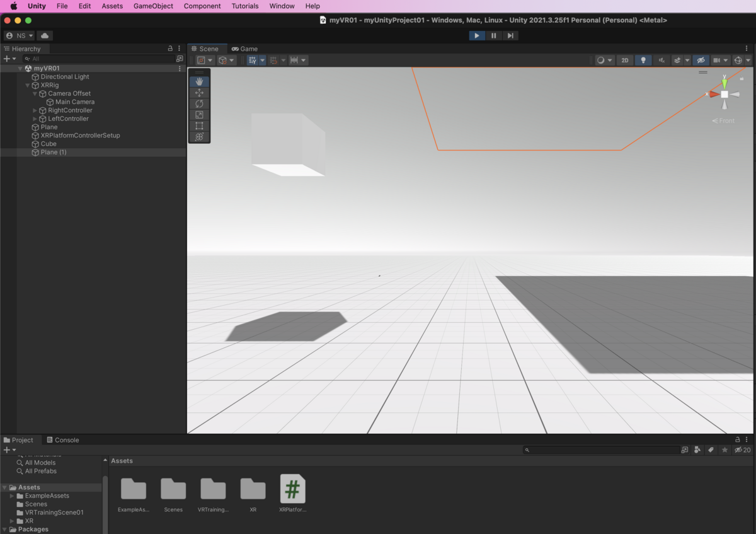
Task: Select the Rect tool
Action: point(199,125)
